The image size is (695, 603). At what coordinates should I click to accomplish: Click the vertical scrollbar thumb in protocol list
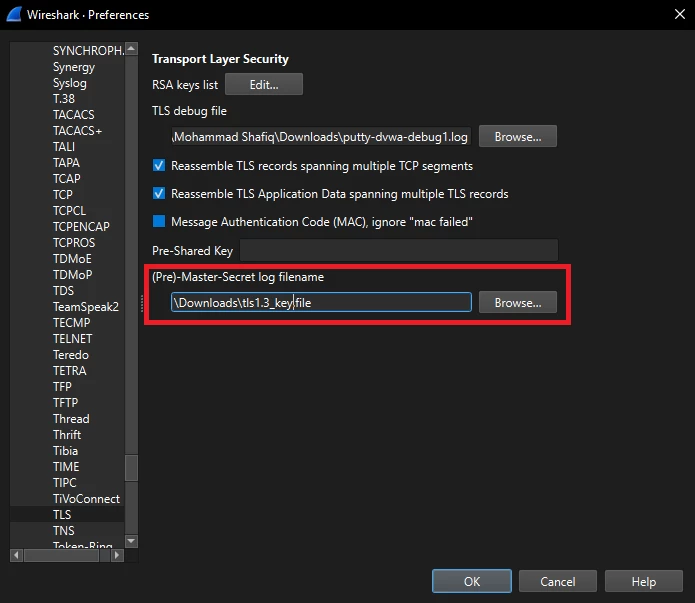point(131,468)
